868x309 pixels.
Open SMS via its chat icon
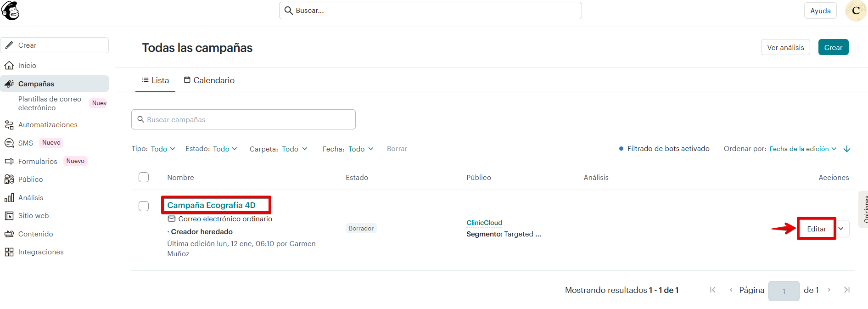(x=9, y=143)
